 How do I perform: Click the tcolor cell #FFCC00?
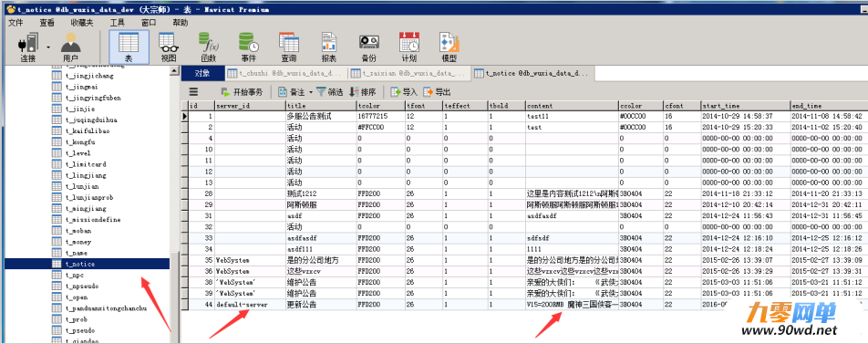(x=380, y=128)
